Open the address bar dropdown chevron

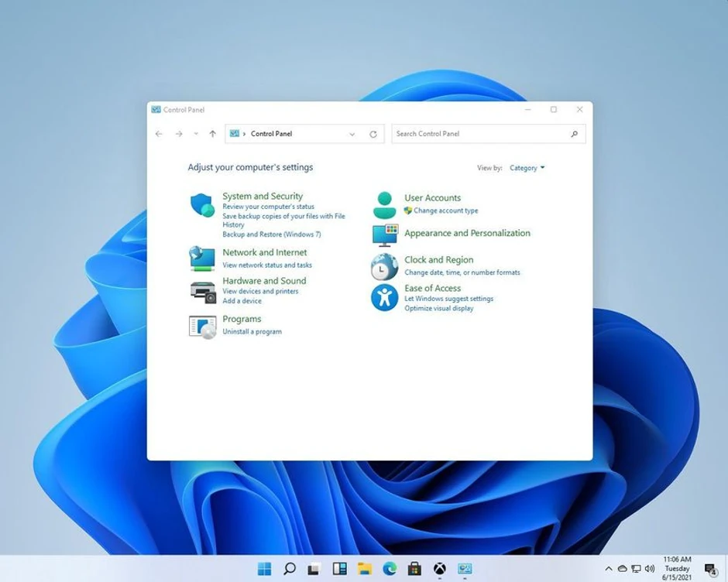(x=352, y=134)
